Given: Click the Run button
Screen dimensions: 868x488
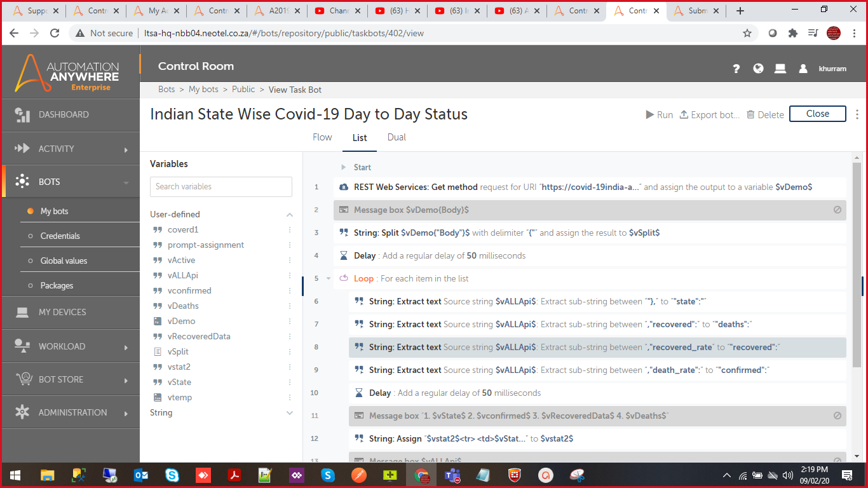Looking at the screenshot, I should [659, 114].
